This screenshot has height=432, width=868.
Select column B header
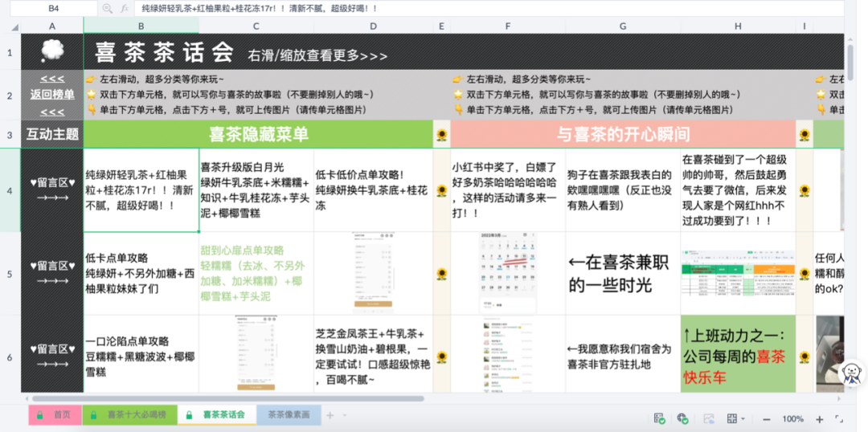point(141,26)
